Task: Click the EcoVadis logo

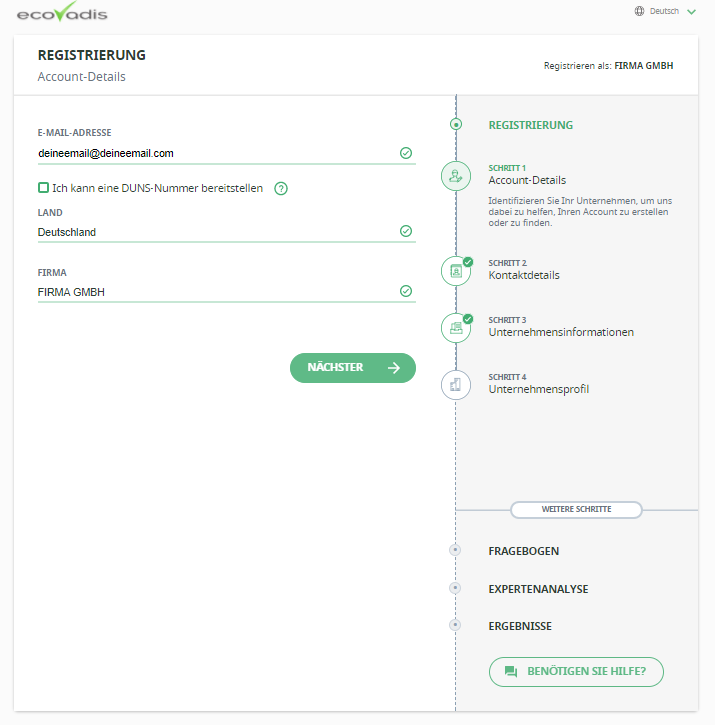Action: click(62, 12)
